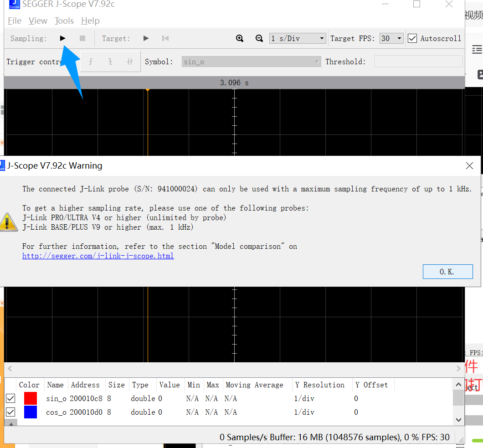
Task: Open the Target FPS 30 dropdown
Action: (391, 38)
